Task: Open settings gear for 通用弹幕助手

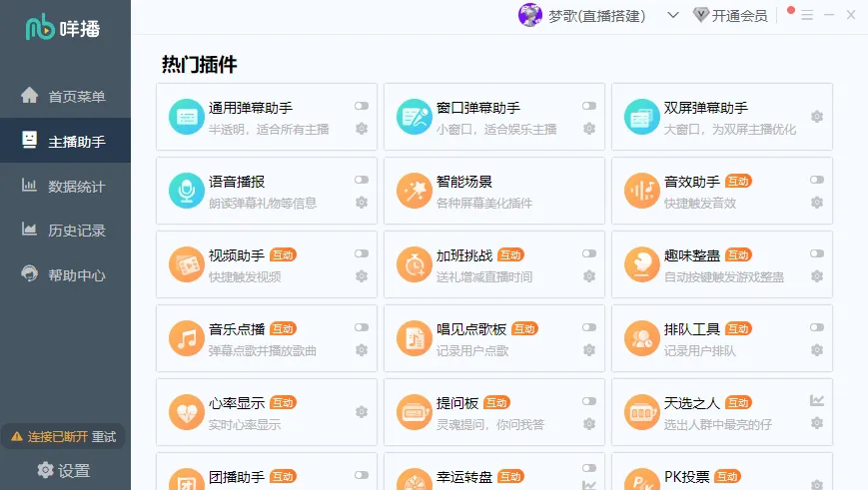Action: click(x=362, y=129)
